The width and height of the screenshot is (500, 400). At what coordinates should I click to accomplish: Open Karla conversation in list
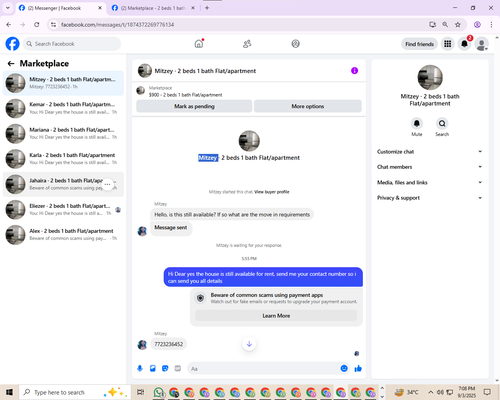coord(63,159)
